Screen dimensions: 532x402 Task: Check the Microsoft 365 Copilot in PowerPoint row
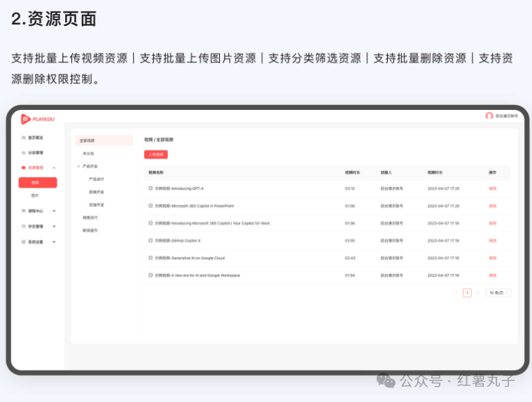pyautogui.click(x=150, y=206)
